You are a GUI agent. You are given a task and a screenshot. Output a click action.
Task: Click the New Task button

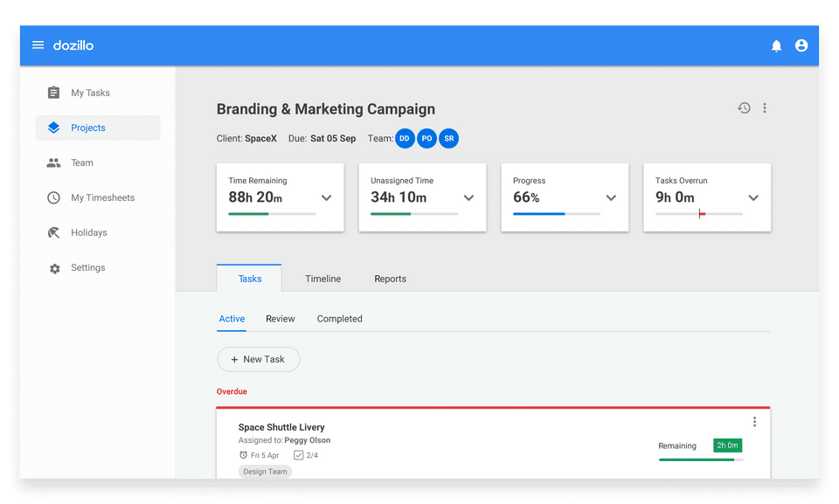259,360
